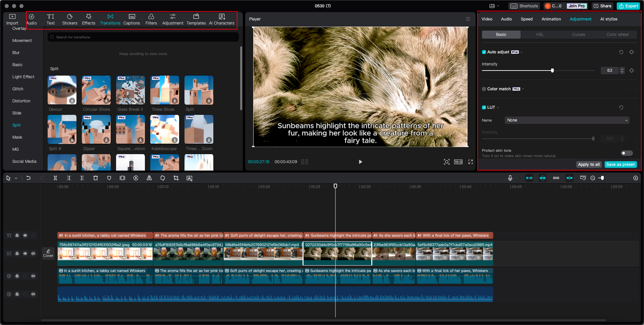Viewport: 644px width, 325px height.
Task: Zoom out the timeline with minus icon
Action: [593, 178]
